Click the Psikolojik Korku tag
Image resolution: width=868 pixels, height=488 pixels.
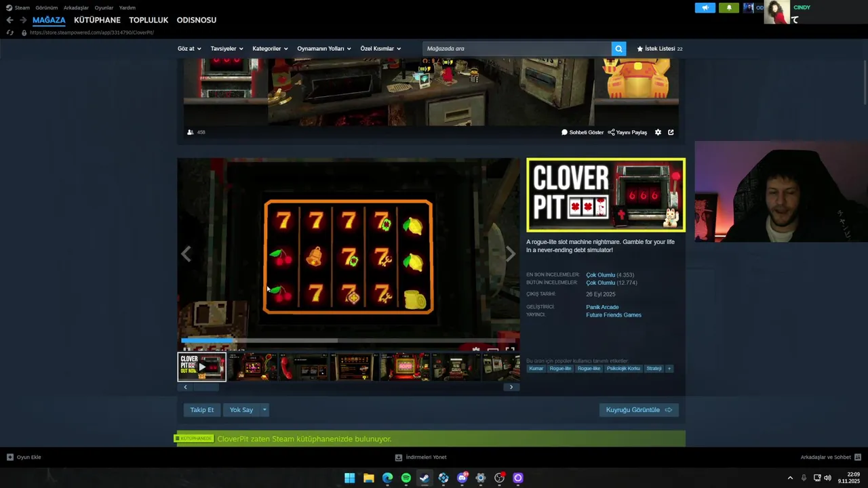point(623,369)
